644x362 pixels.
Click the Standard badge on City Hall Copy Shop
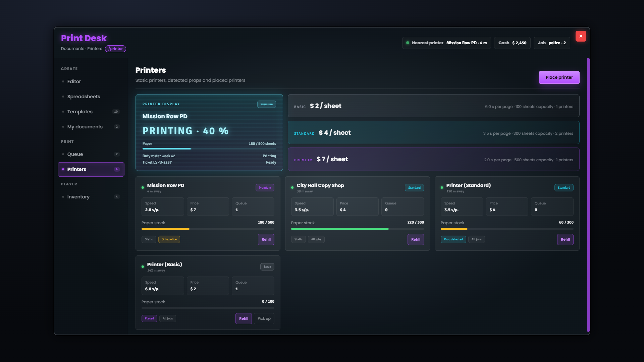414,188
